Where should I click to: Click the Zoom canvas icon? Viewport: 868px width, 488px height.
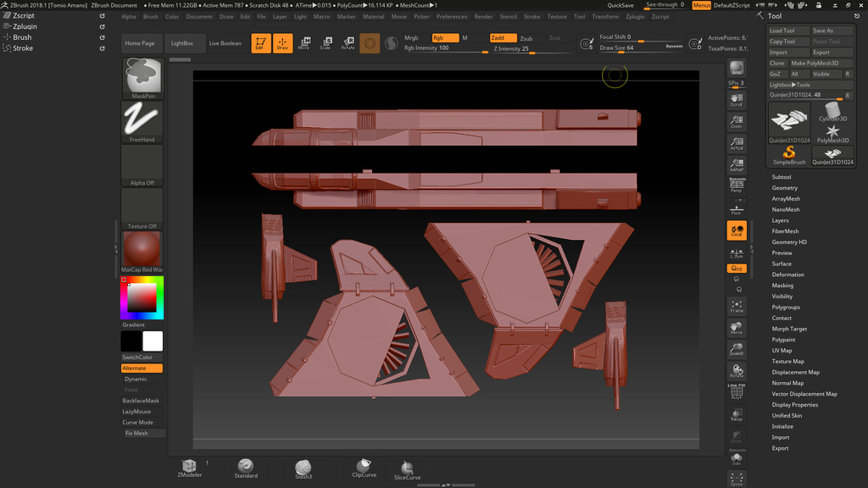(x=737, y=122)
